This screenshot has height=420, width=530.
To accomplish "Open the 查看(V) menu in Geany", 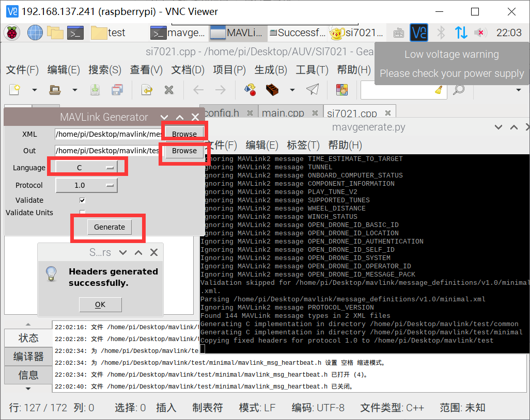I will (x=146, y=70).
